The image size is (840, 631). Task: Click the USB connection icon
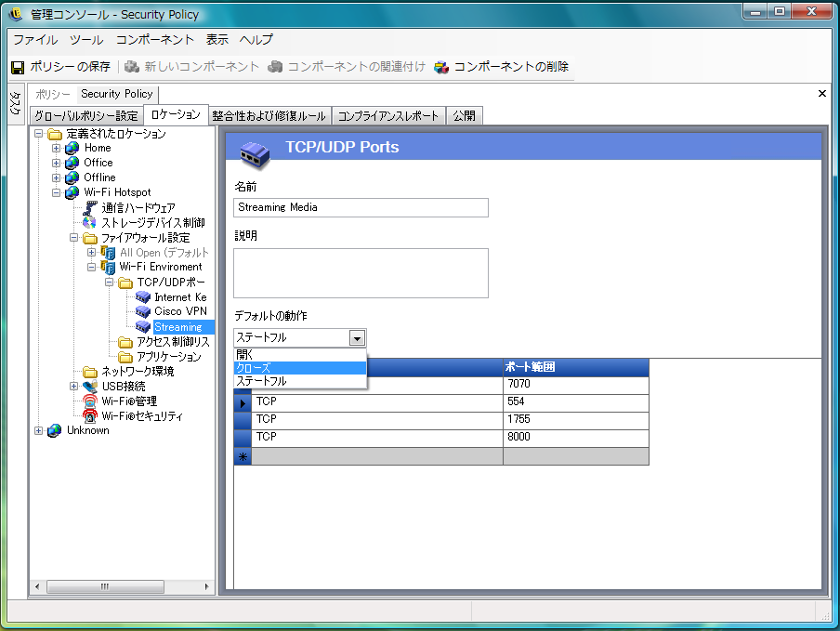coord(90,387)
